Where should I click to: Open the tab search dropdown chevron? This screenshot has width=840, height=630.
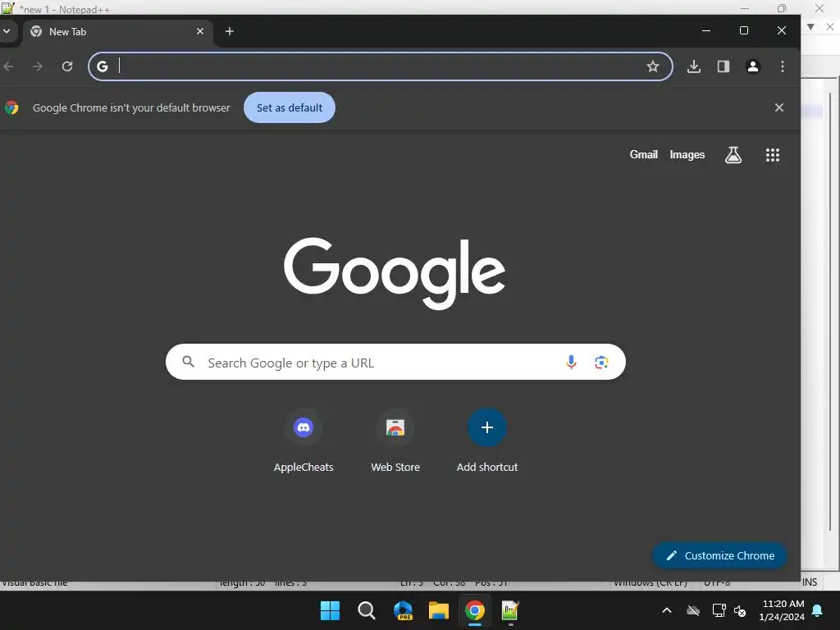click(7, 31)
